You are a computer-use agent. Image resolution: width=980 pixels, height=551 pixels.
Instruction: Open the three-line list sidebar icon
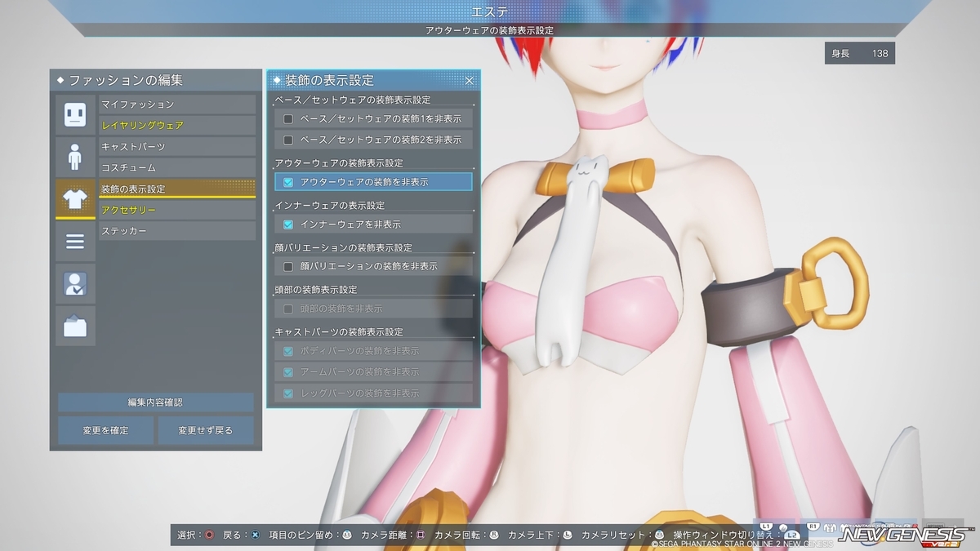[75, 242]
